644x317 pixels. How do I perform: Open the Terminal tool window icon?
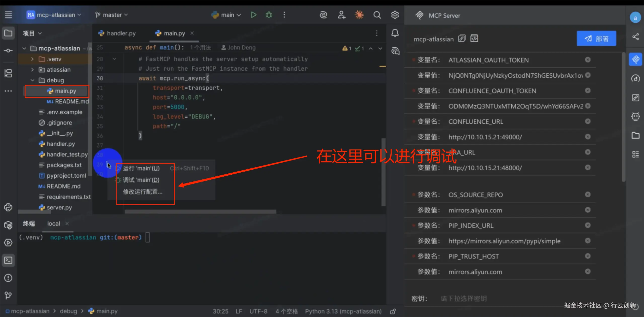8,260
